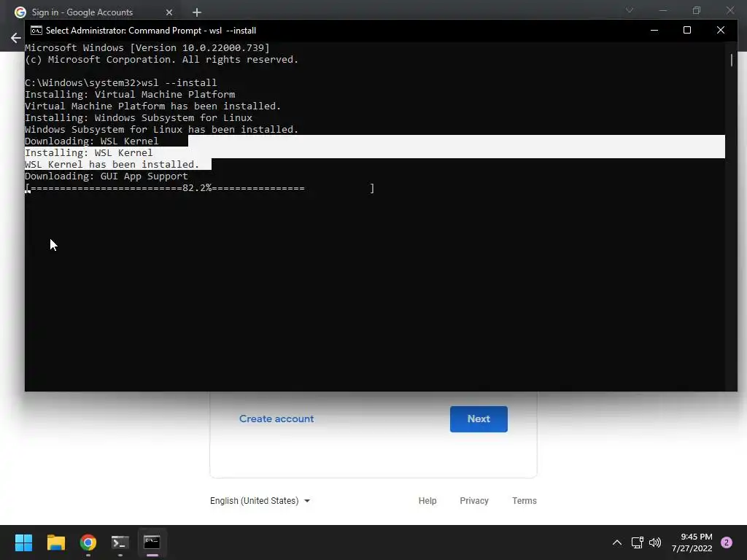Click 'Virtual Machine Platform has been installed.' text

pyautogui.click(x=153, y=106)
